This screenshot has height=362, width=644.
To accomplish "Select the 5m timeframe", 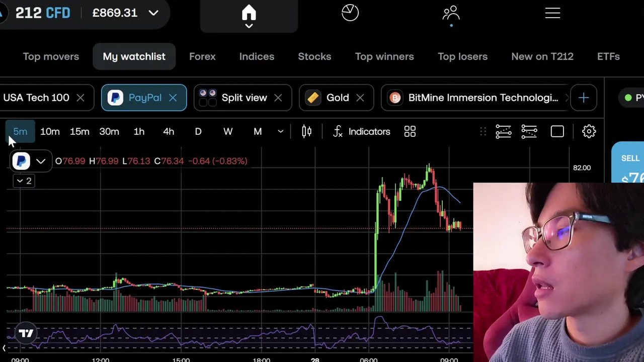I will click(20, 132).
